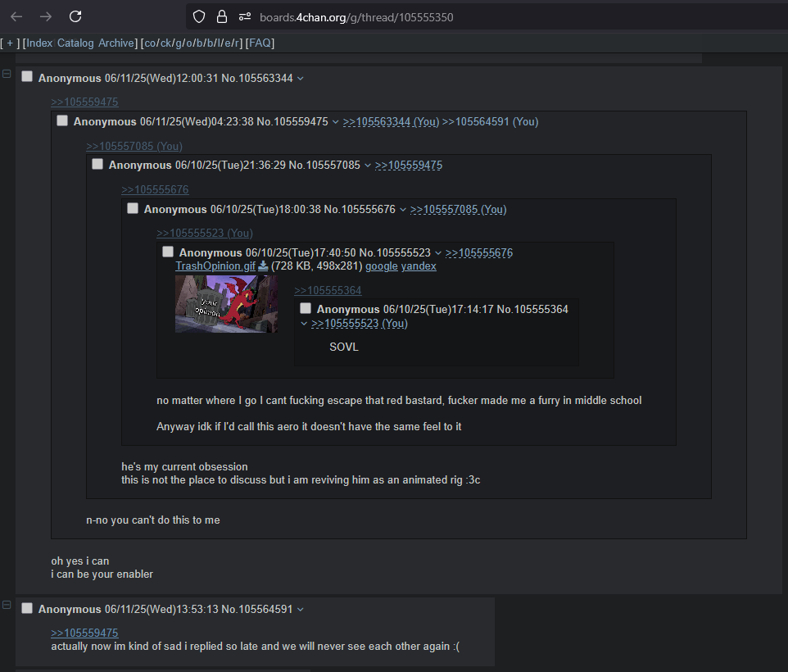The image size is (788, 672).
Task: Follow >>105559475 link in bottom post
Action: [84, 633]
